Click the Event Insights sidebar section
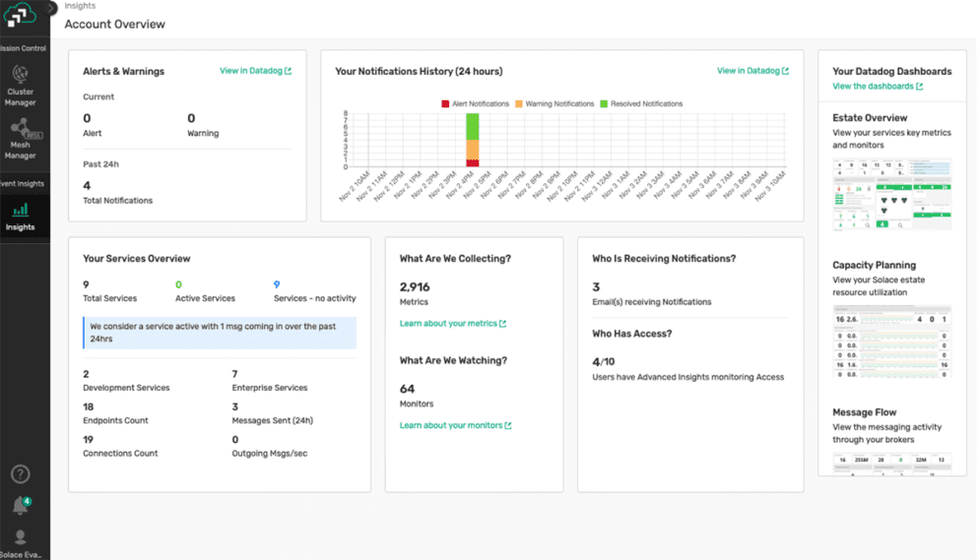Screen dimensions: 977x560 pyautogui.click(x=22, y=184)
